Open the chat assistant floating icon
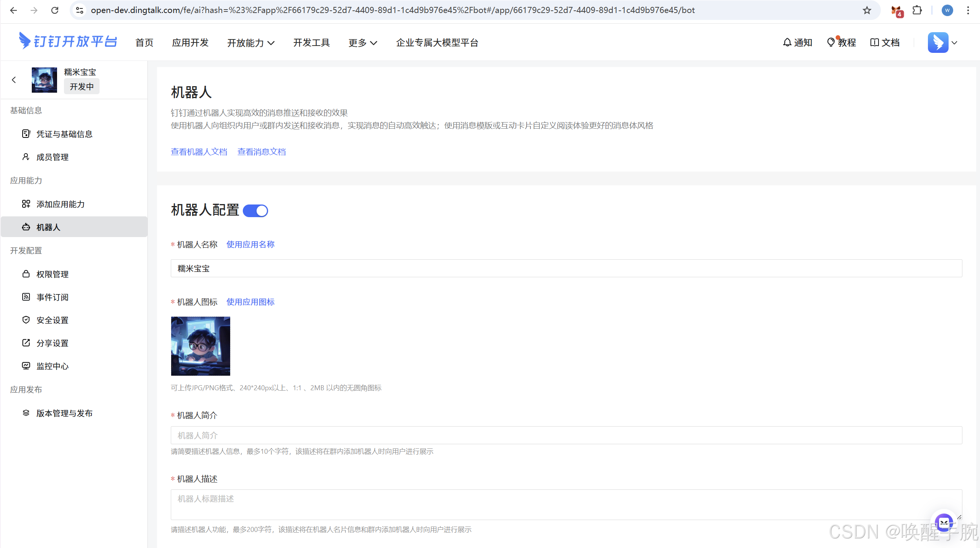Screen dimensions: 980x548 [943, 522]
